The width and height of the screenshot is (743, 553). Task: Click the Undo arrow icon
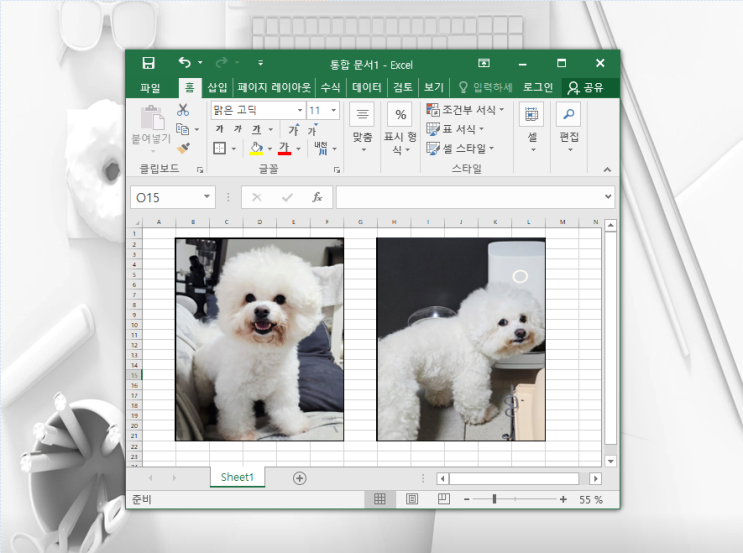click(x=184, y=63)
